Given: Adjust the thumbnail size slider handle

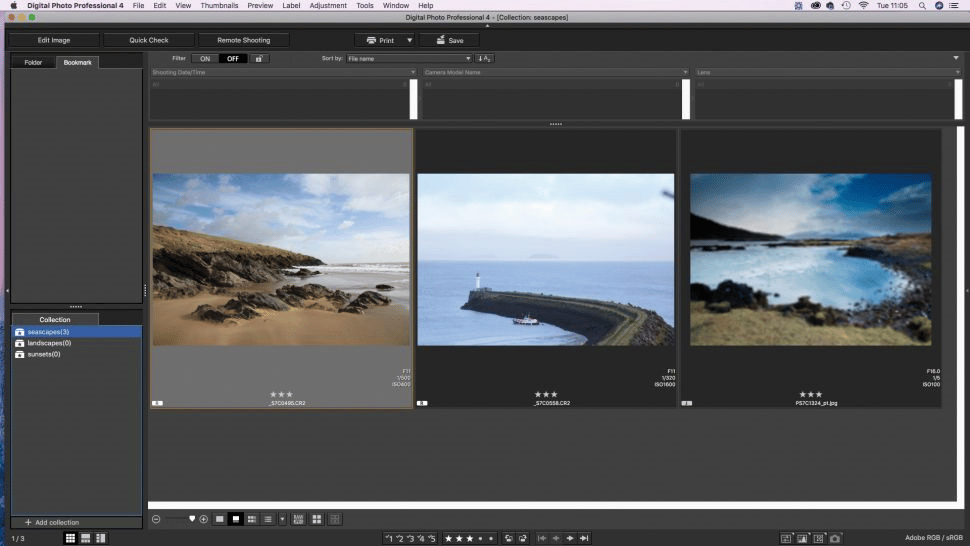Looking at the screenshot, I should point(192,519).
